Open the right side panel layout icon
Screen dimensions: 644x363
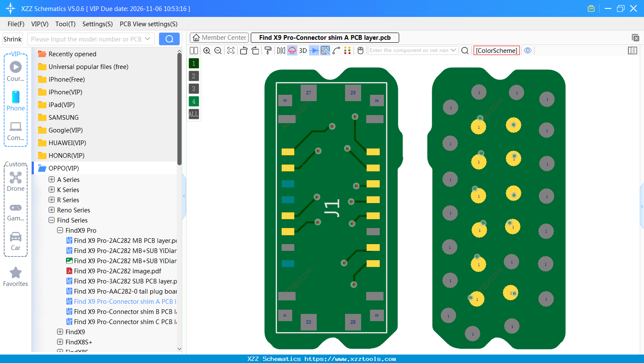tap(633, 50)
